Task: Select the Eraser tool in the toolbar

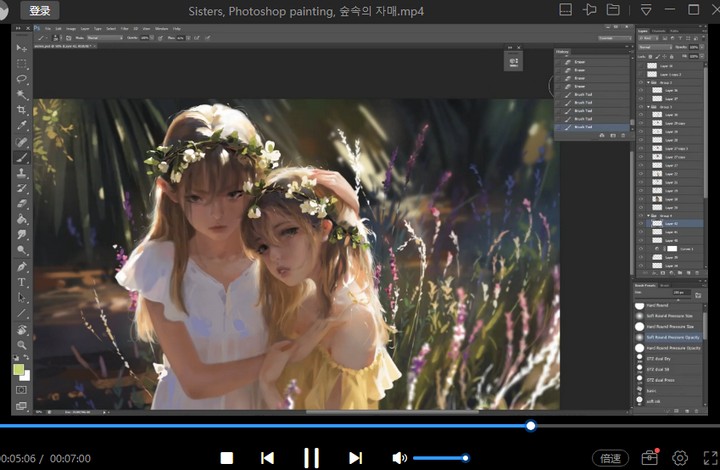Action: (21, 204)
